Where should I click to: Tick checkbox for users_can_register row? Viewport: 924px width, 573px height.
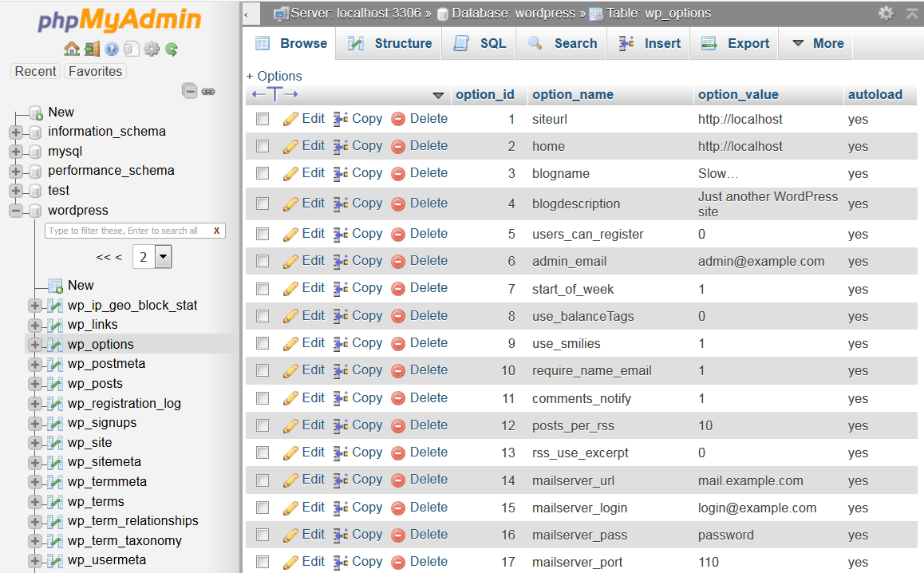point(263,234)
